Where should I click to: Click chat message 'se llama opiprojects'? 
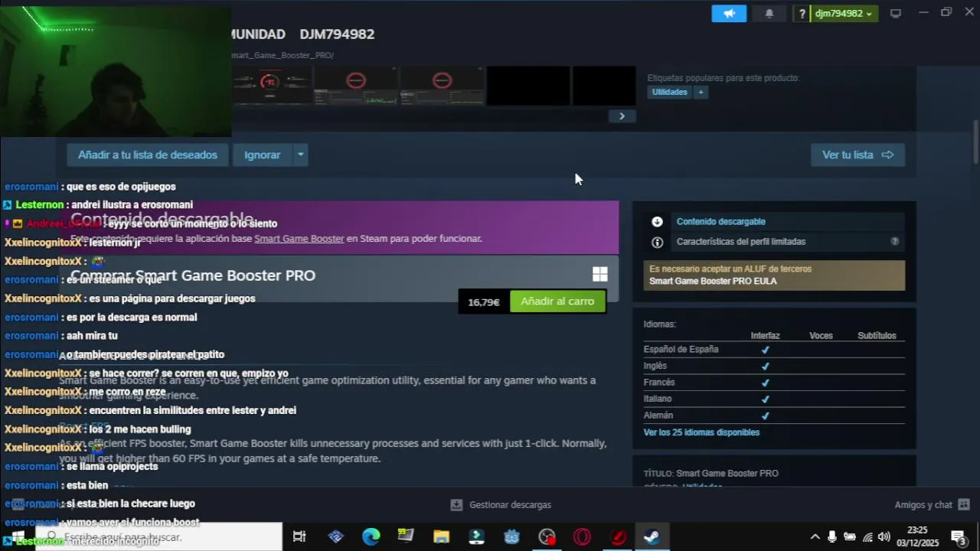pyautogui.click(x=112, y=467)
